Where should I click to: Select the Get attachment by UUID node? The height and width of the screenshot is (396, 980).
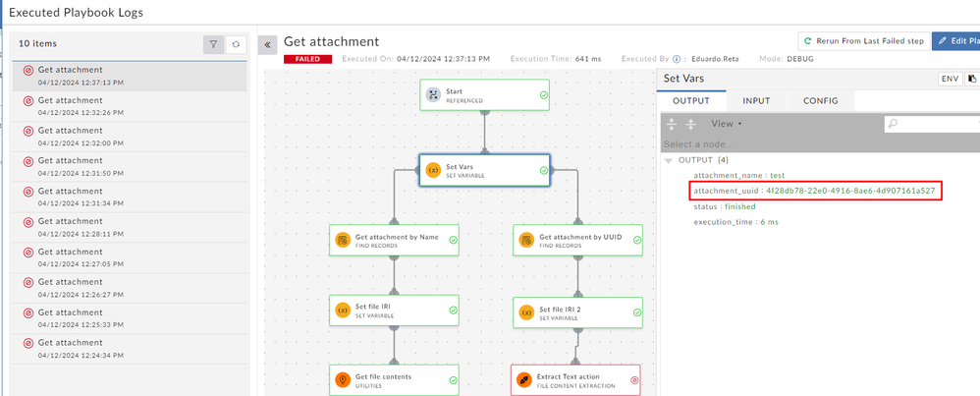[577, 241]
